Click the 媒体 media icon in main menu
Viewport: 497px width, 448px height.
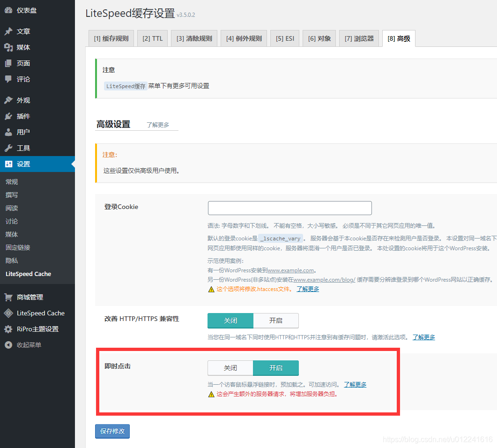coord(8,47)
